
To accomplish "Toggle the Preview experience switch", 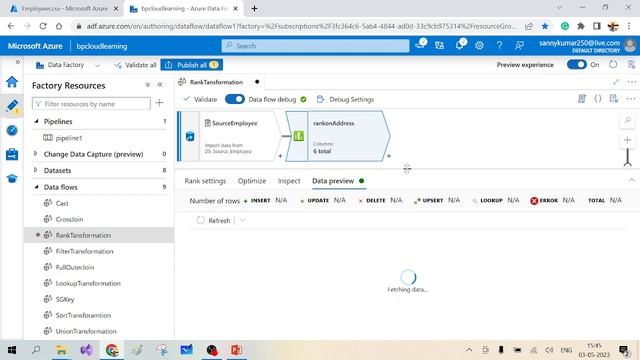I will pos(577,64).
